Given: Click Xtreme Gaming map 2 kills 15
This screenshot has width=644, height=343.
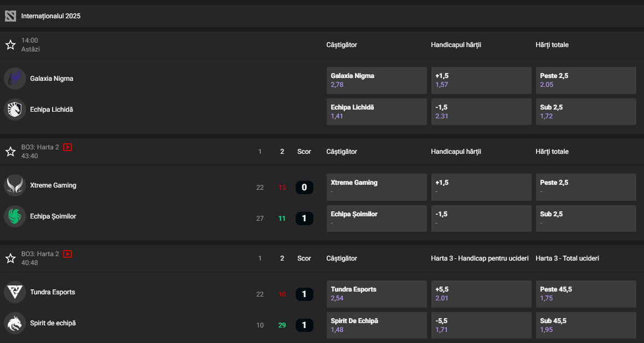Looking at the screenshot, I should 282,188.
